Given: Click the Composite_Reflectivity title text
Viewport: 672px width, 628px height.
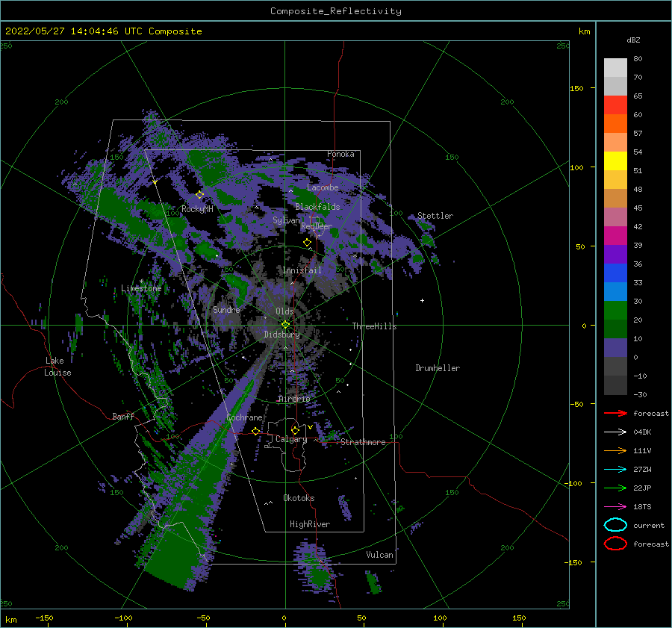Looking at the screenshot, I should click(x=336, y=11).
